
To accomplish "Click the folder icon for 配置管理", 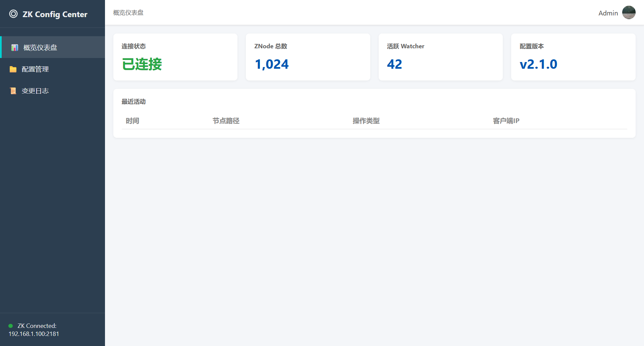I will [x=13, y=69].
